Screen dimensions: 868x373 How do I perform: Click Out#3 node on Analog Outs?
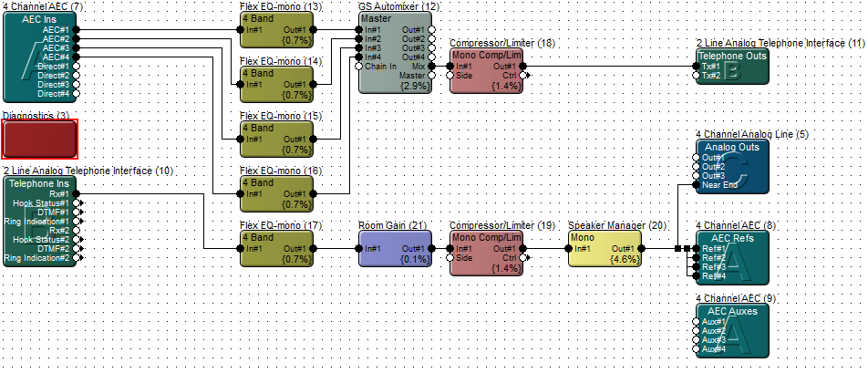pos(696,175)
